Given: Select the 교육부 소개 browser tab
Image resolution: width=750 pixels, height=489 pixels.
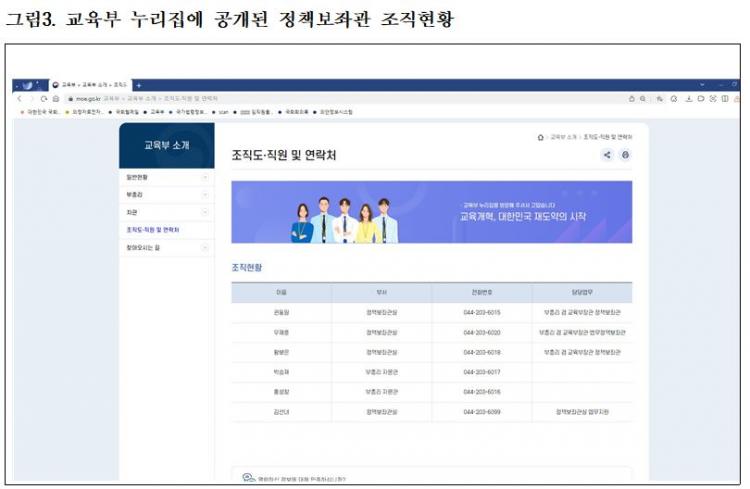Looking at the screenshot, I should (x=90, y=85).
